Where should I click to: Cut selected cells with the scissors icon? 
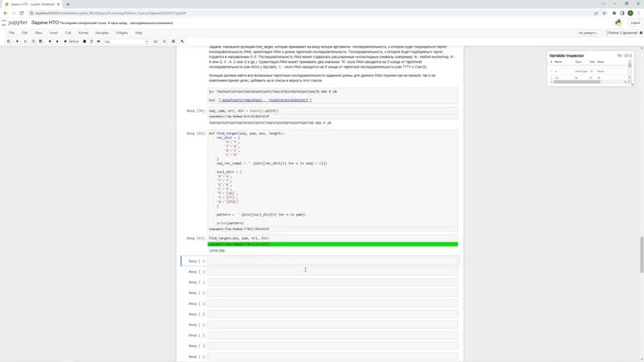(x=26, y=42)
